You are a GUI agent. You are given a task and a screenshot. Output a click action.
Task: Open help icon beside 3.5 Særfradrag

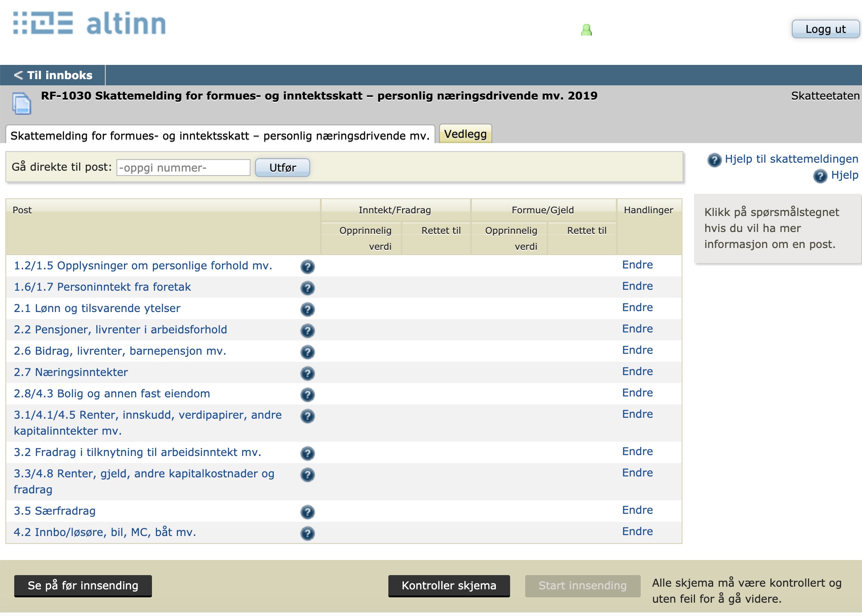point(307,512)
